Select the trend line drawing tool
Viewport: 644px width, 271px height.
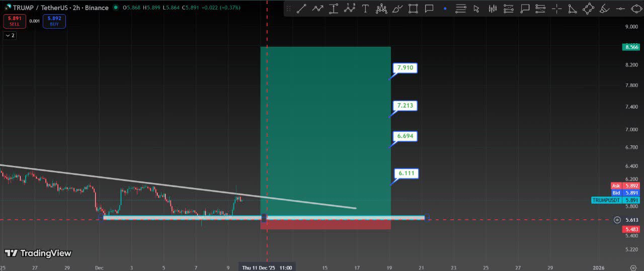click(301, 9)
